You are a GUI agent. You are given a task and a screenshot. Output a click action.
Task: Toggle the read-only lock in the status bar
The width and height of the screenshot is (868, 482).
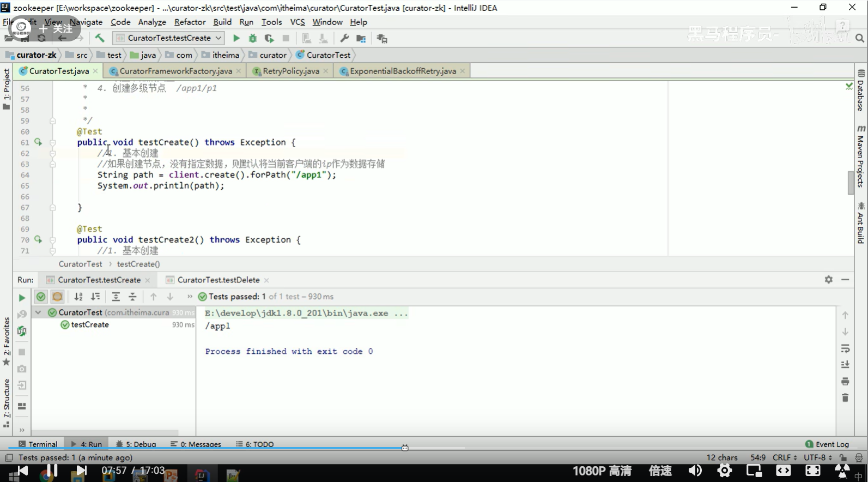843,457
